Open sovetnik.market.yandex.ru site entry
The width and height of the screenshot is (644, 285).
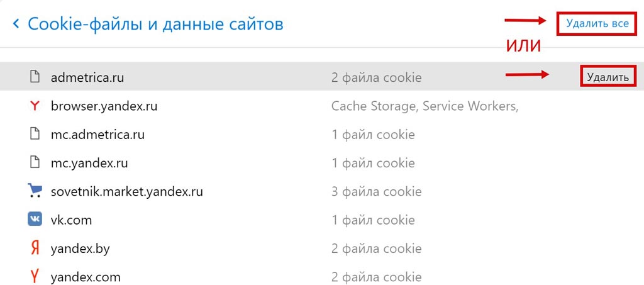(x=126, y=191)
